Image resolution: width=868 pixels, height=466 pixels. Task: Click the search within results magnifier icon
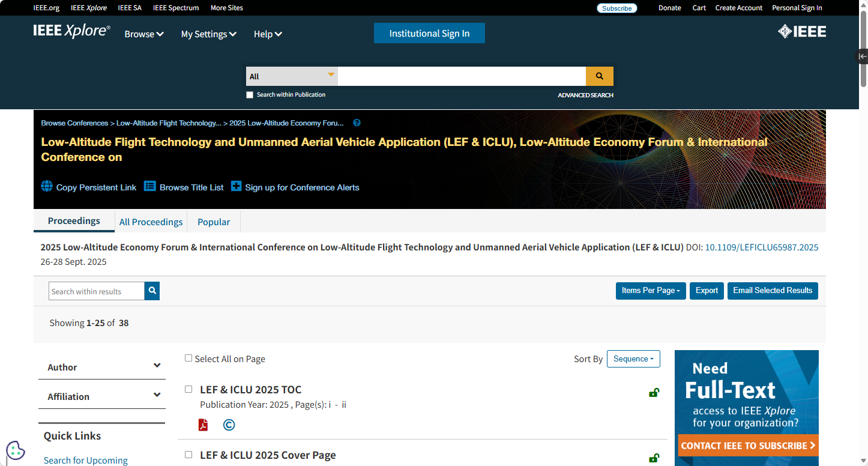pyautogui.click(x=152, y=291)
